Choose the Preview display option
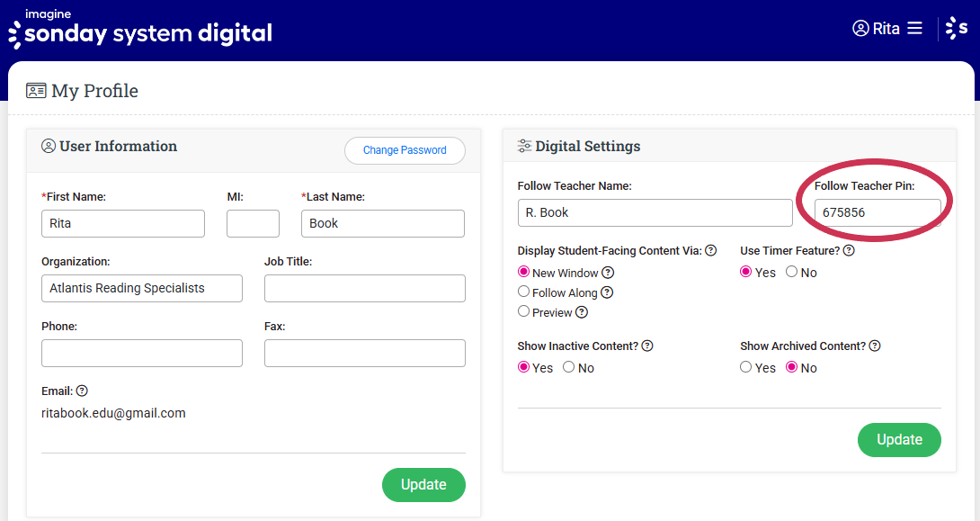Screen dimensions: 980x521 click(523, 311)
